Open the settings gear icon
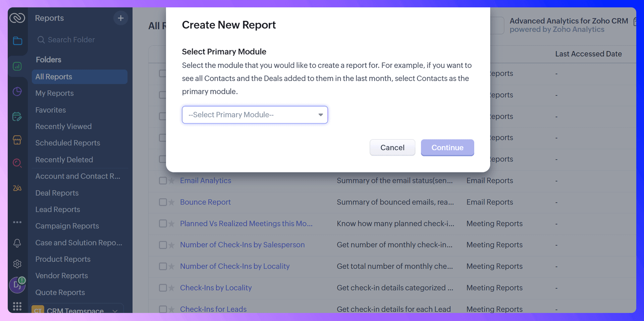The width and height of the screenshot is (644, 321). (17, 264)
